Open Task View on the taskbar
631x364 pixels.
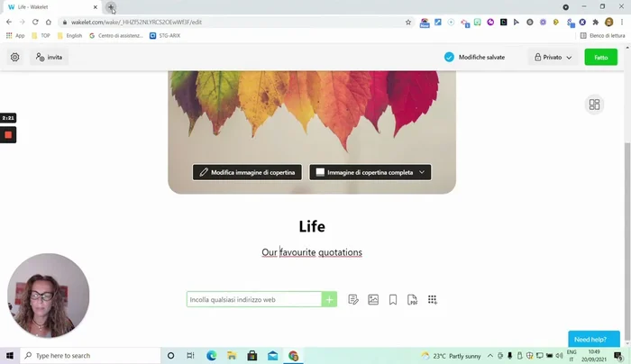(x=190, y=356)
